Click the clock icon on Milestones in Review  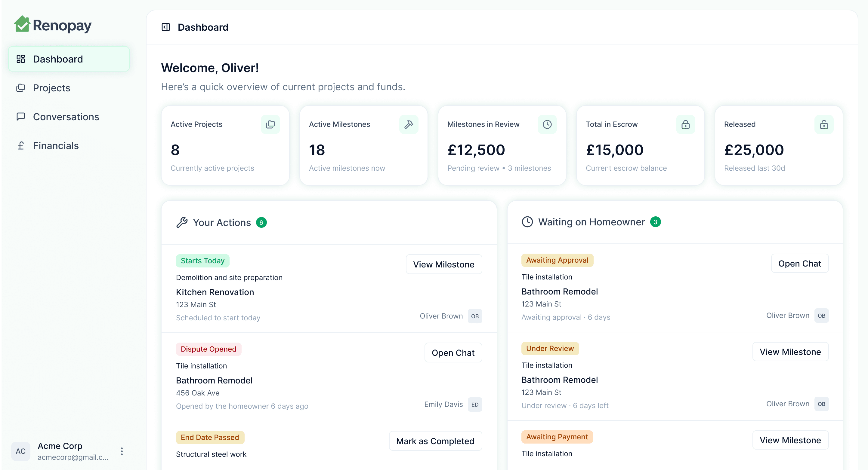coord(547,124)
